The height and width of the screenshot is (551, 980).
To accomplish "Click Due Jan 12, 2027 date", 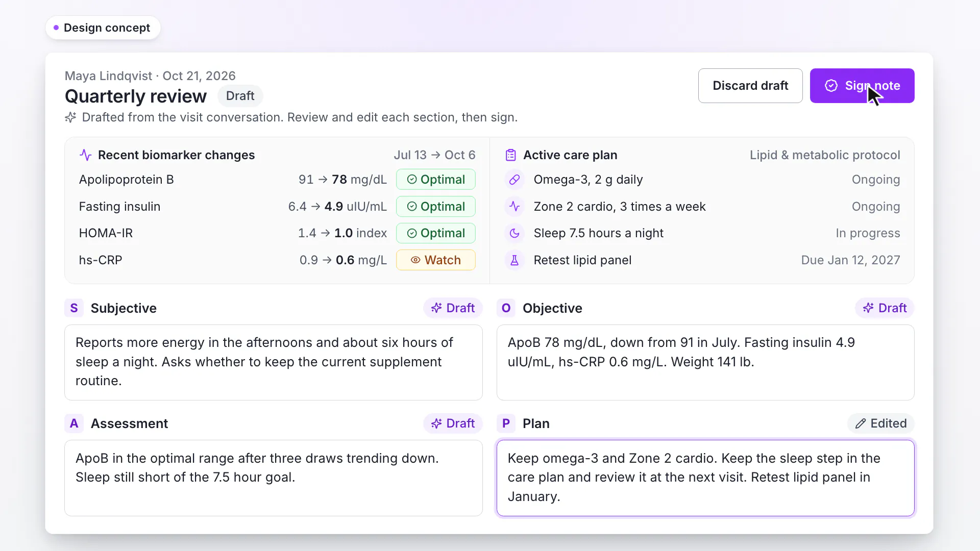I will (850, 260).
